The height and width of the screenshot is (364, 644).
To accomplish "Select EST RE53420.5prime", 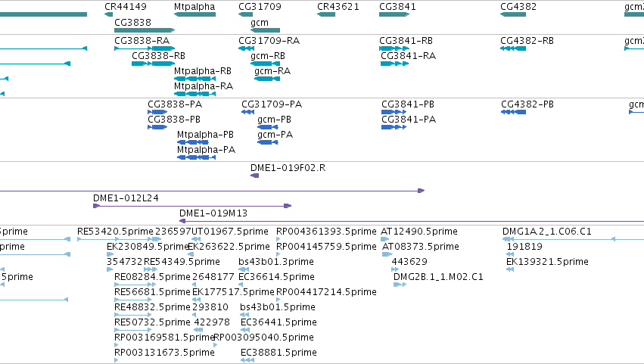I will click(115, 232).
